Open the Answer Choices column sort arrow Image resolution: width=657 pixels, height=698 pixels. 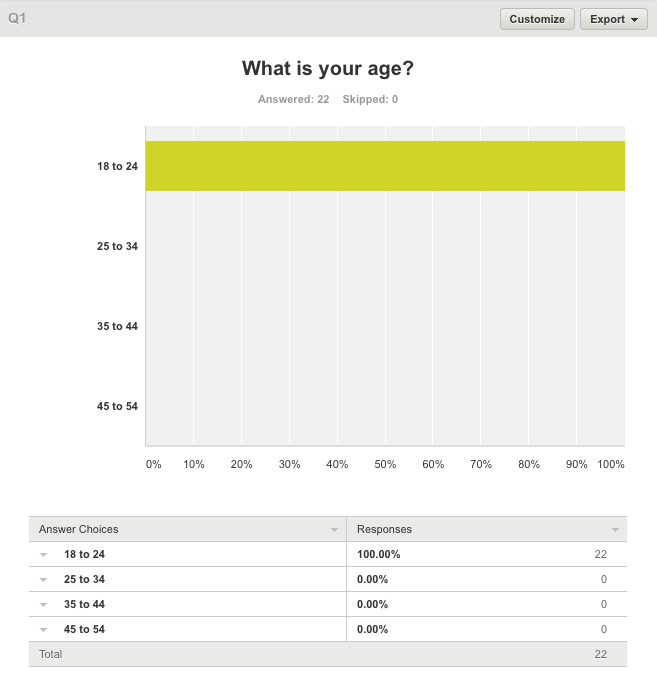[x=334, y=529]
